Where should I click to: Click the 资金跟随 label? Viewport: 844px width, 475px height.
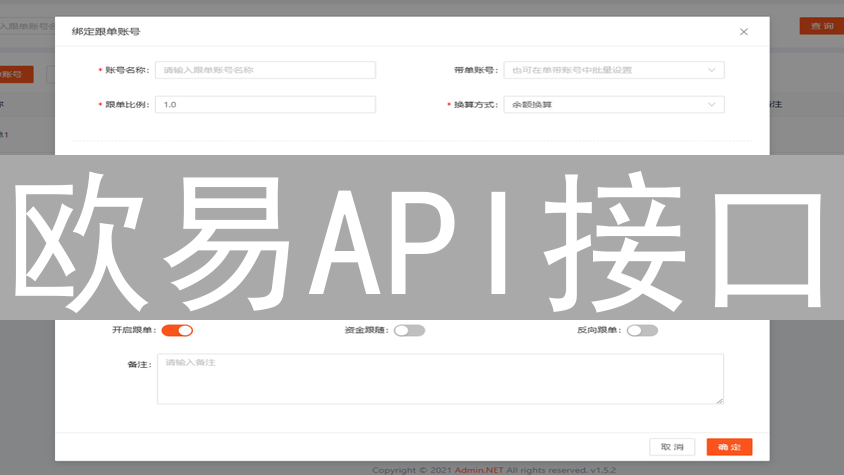click(366, 330)
